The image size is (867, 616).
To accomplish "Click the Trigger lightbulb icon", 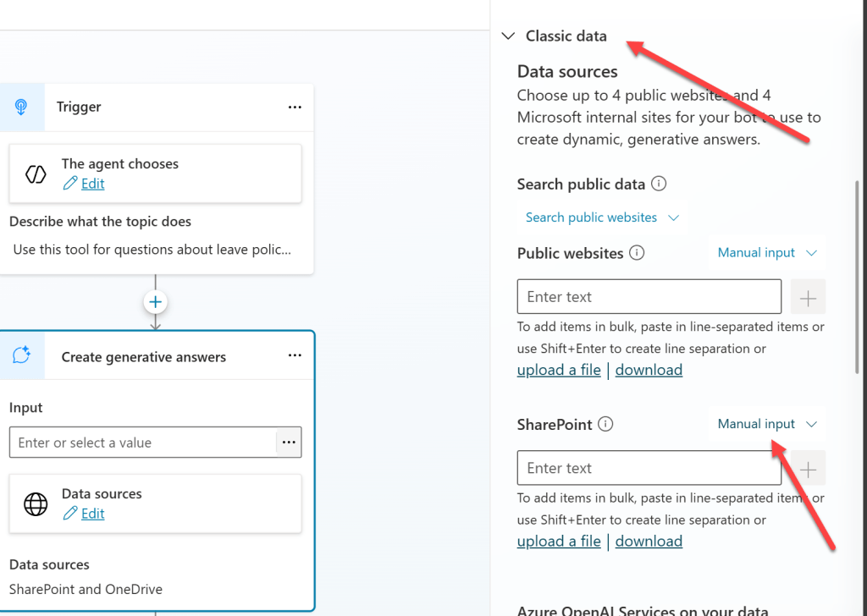I will (21, 107).
